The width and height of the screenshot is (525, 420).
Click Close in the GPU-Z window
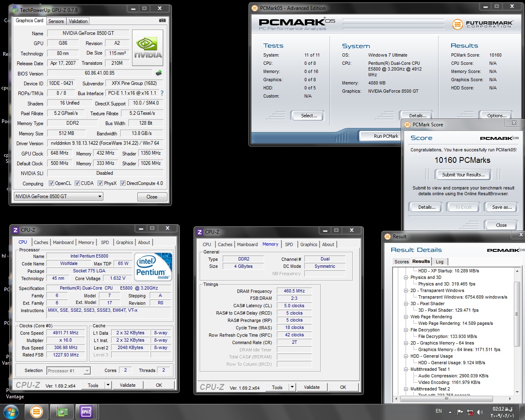(152, 197)
